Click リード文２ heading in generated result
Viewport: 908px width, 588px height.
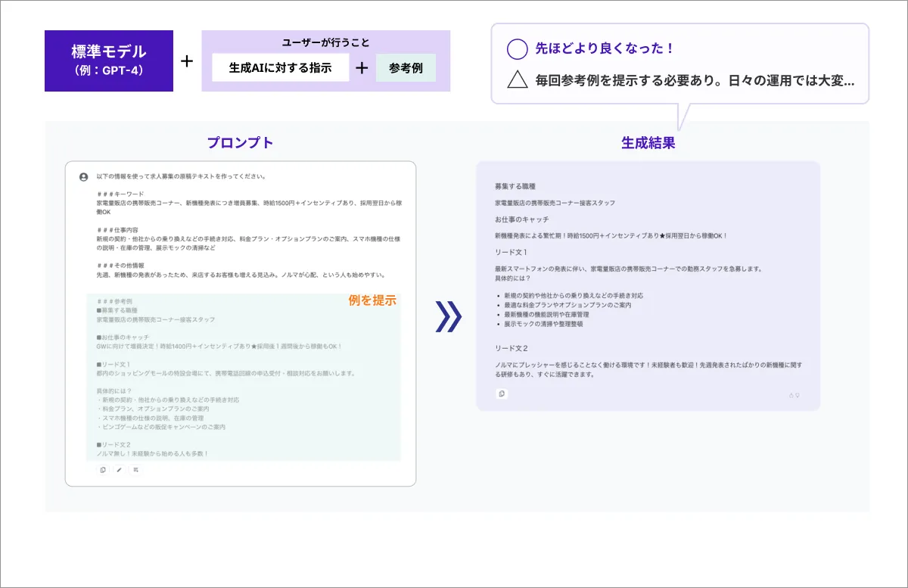(x=511, y=347)
